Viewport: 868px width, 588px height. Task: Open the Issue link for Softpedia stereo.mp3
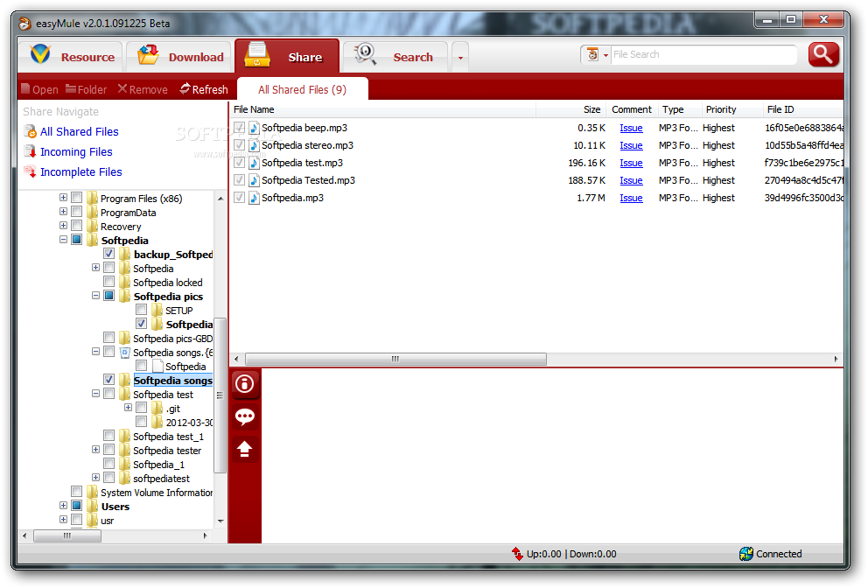point(631,145)
